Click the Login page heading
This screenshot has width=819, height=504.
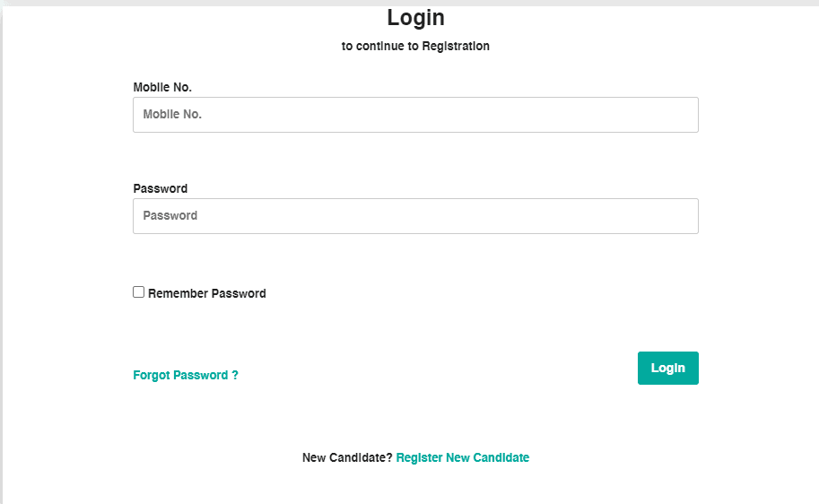click(415, 17)
